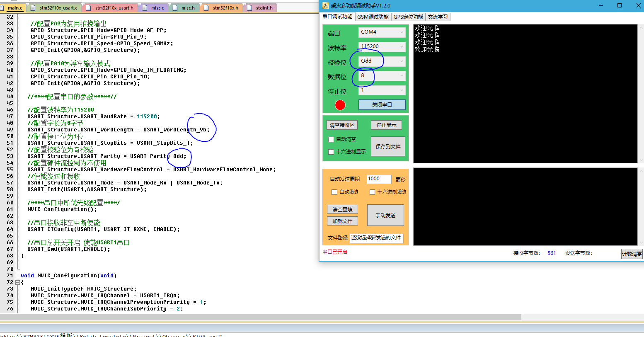Image resolution: width=644 pixels, height=337 pixels.
Task: Open the stm32f10x_usart.h editor tab
Action: [x=114, y=8]
